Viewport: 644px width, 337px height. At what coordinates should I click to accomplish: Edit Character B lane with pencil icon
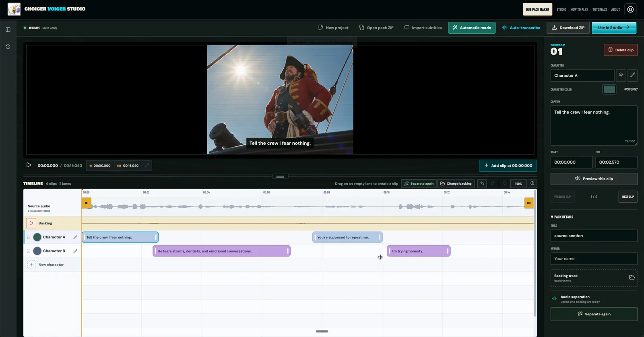click(75, 251)
